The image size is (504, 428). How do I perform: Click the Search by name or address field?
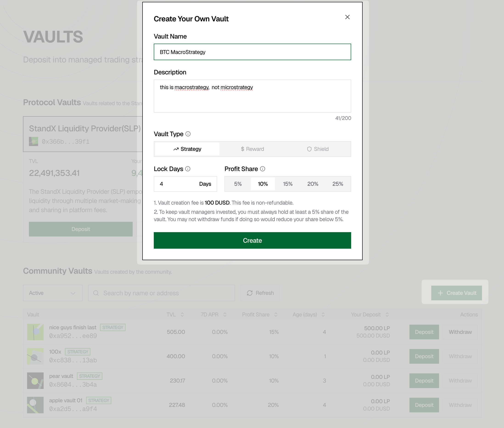(162, 293)
